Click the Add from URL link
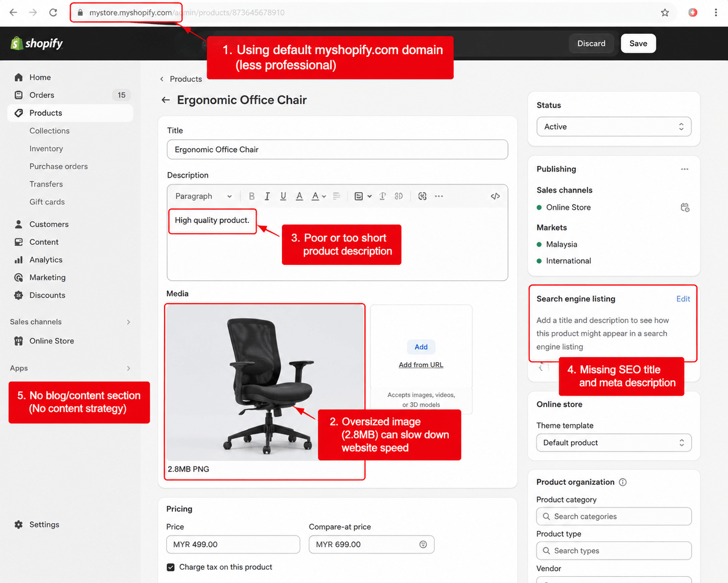 pos(421,365)
